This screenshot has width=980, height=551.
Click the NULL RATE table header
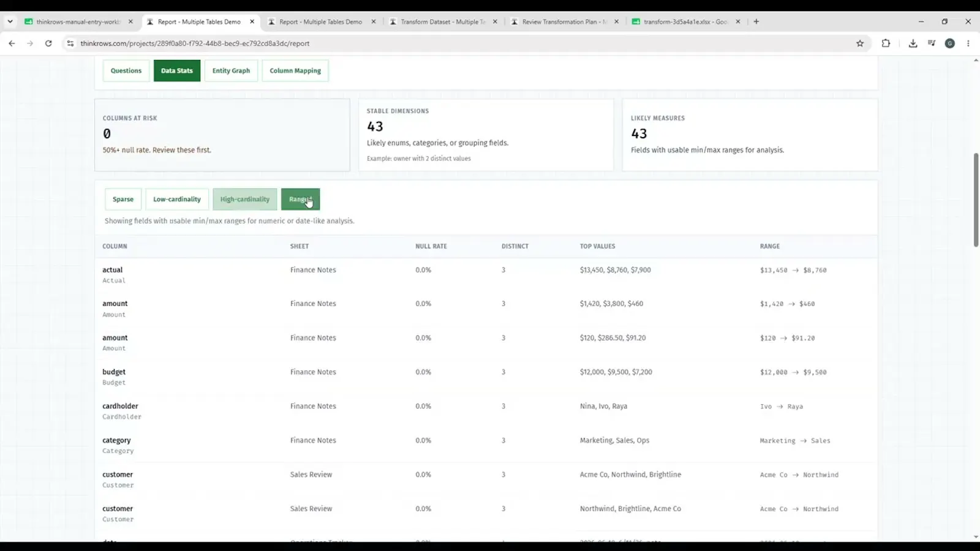431,246
